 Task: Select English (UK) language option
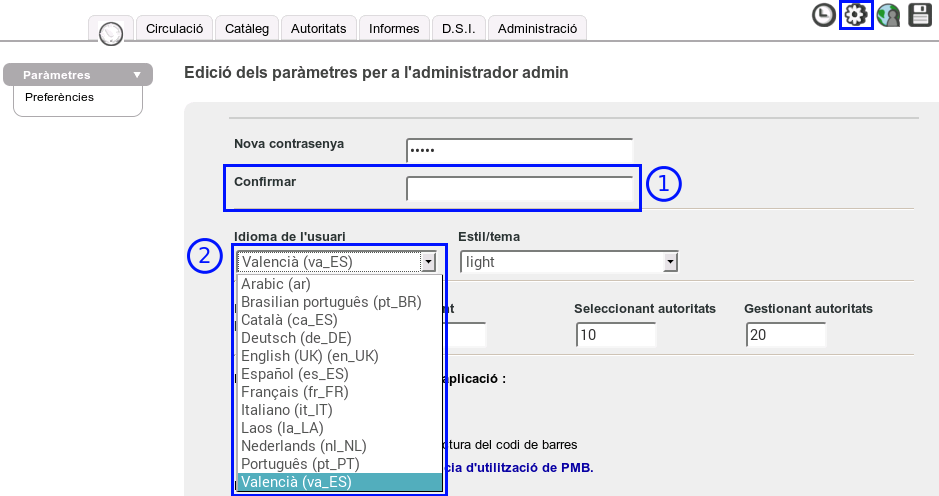pyautogui.click(x=310, y=356)
